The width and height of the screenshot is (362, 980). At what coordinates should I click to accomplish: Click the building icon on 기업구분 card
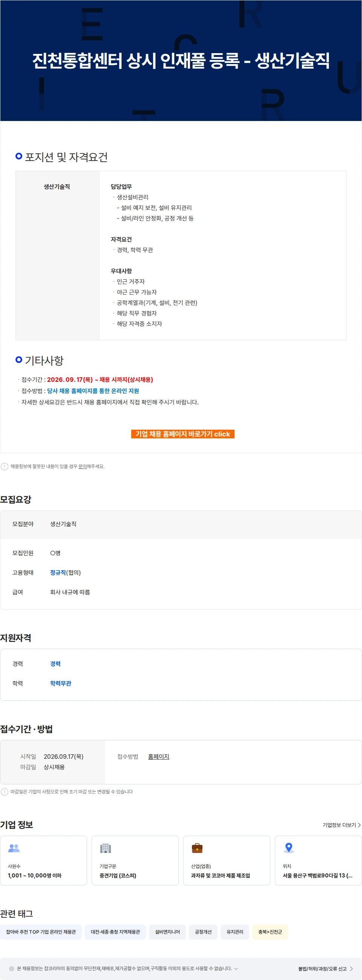(106, 848)
